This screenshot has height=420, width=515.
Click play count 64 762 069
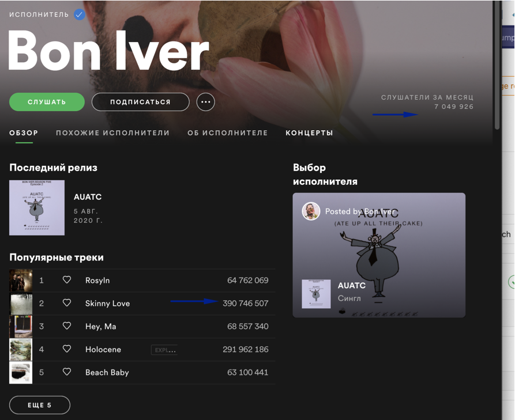(247, 280)
